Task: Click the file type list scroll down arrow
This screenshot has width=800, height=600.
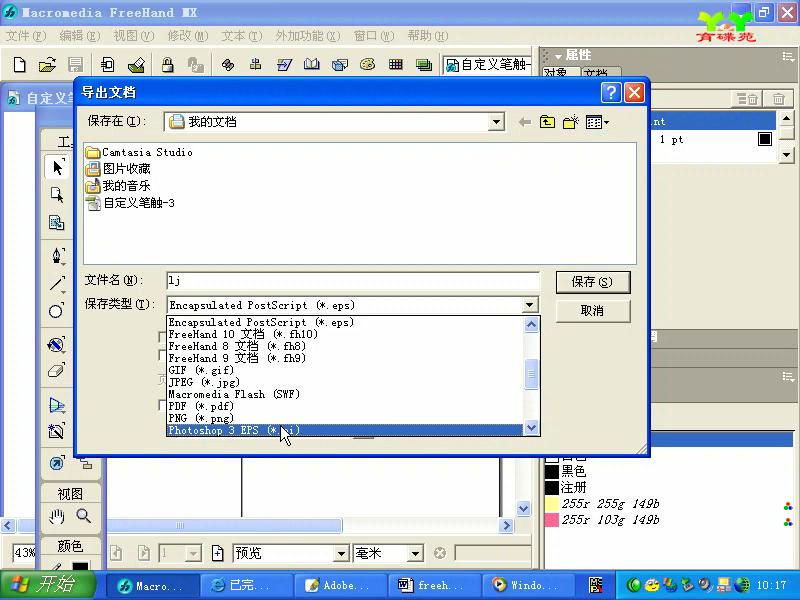Action: [x=531, y=428]
